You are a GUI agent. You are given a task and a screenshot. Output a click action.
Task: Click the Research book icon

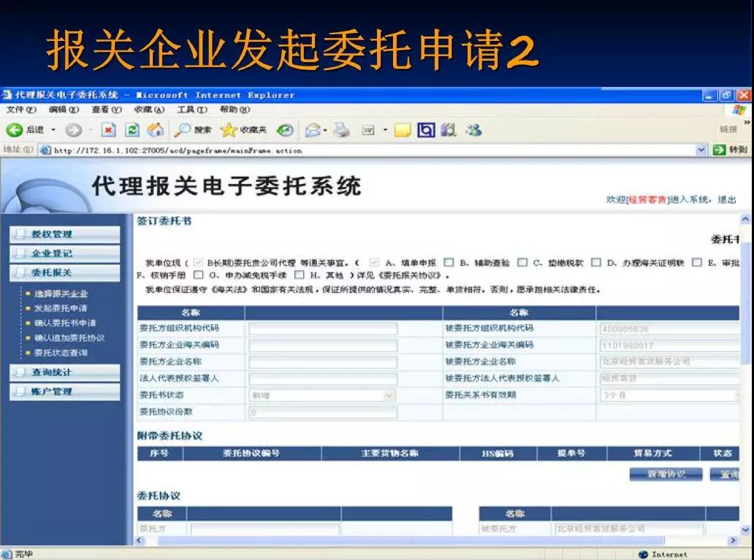[x=449, y=130]
